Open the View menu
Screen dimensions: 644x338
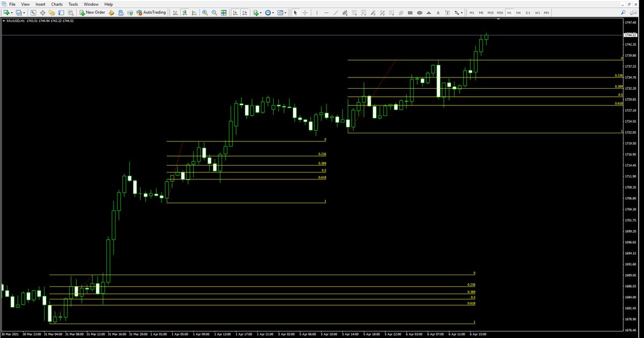pos(25,4)
